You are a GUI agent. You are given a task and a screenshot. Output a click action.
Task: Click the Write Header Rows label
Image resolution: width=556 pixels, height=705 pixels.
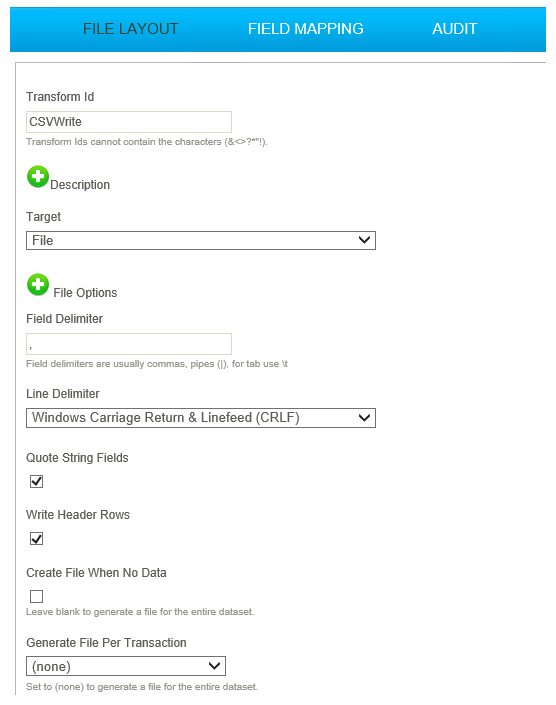(78, 515)
